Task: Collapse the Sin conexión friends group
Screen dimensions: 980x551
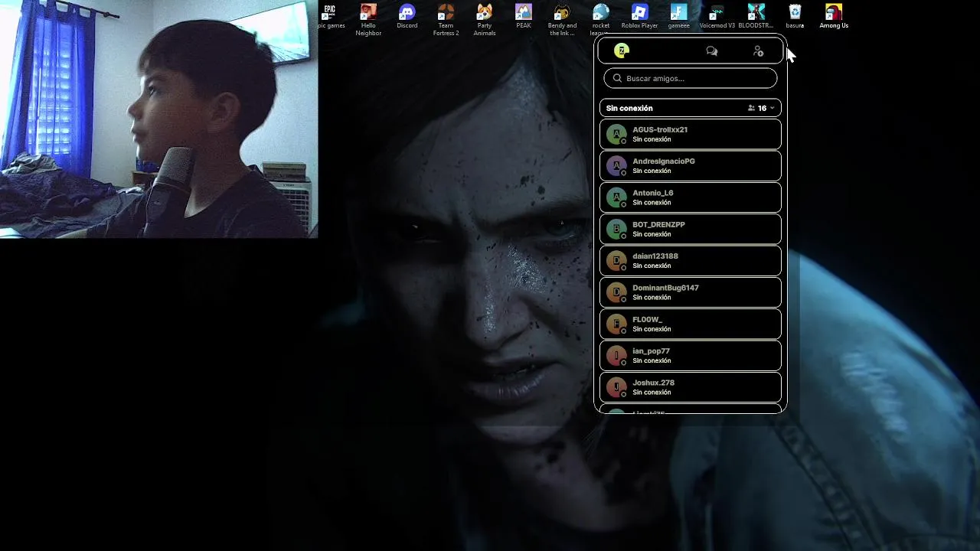Action: [x=691, y=108]
